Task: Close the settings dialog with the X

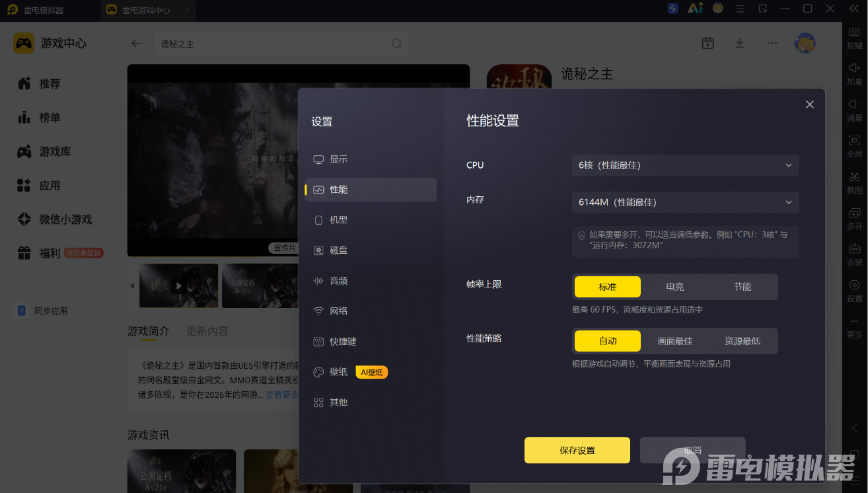Action: pyautogui.click(x=810, y=104)
